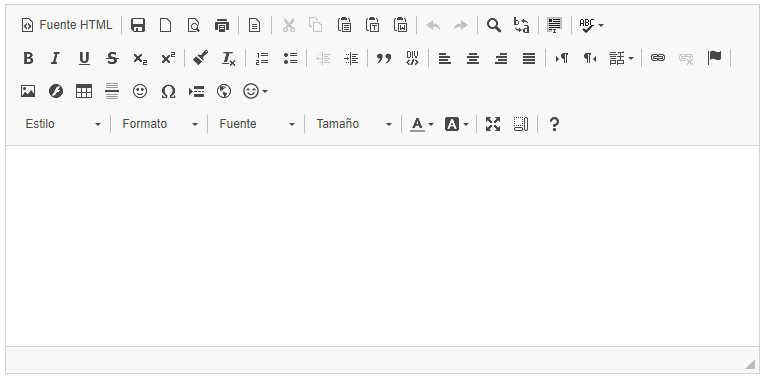Viewport: 770px width, 381px height.
Task: Set right-to-left text direction
Action: click(590, 58)
